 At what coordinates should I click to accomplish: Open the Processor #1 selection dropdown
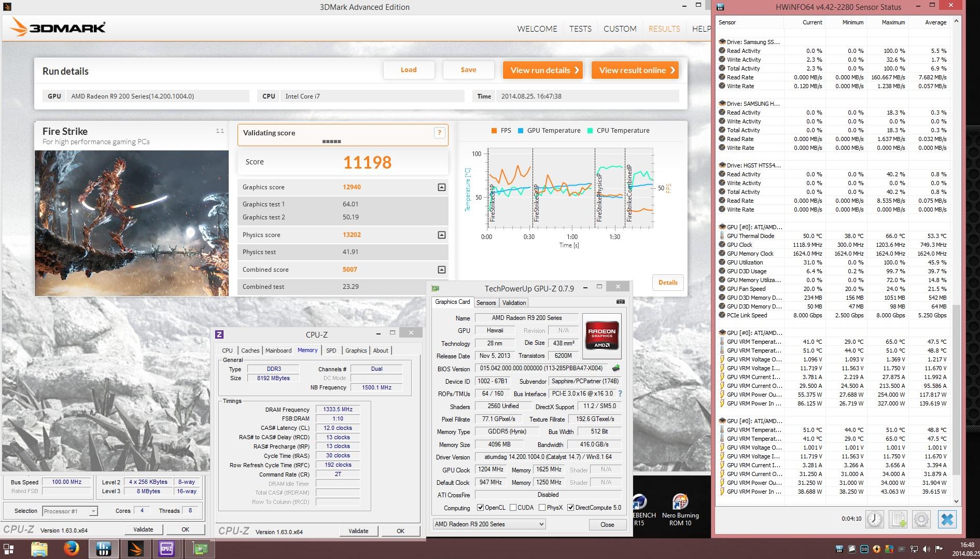click(x=70, y=511)
